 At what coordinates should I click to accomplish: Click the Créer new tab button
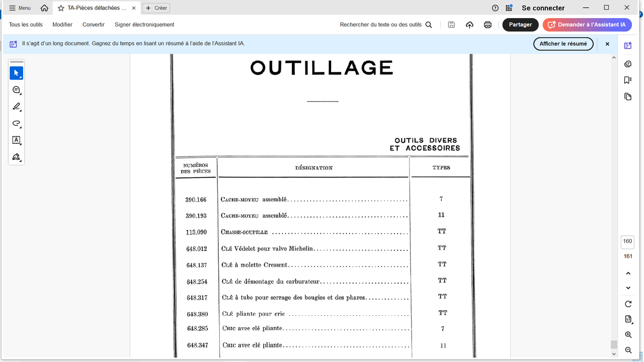point(156,8)
